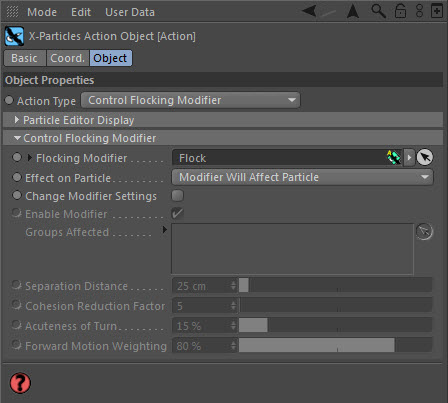Open the Flock link field popup arrow
The width and height of the screenshot is (448, 403).
[409, 157]
